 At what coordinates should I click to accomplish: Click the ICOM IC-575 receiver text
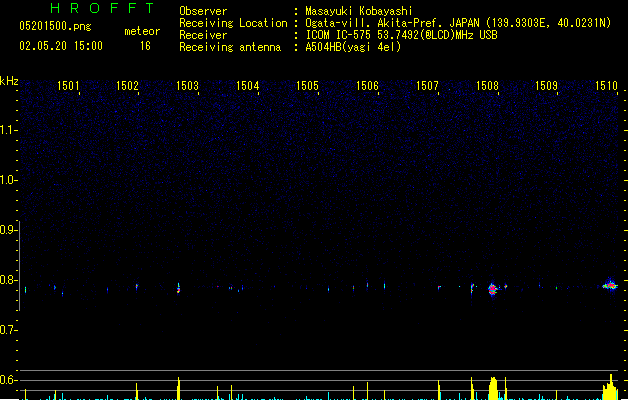pos(401,35)
